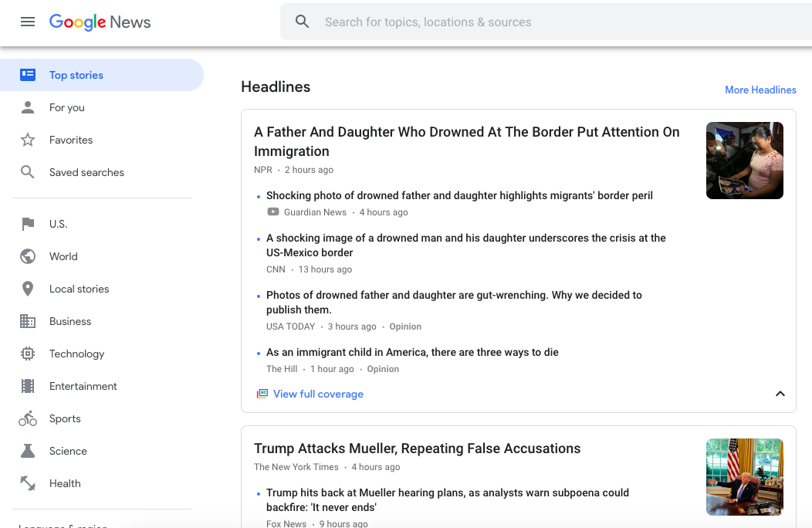Open the Local stories pin entry

click(28, 289)
